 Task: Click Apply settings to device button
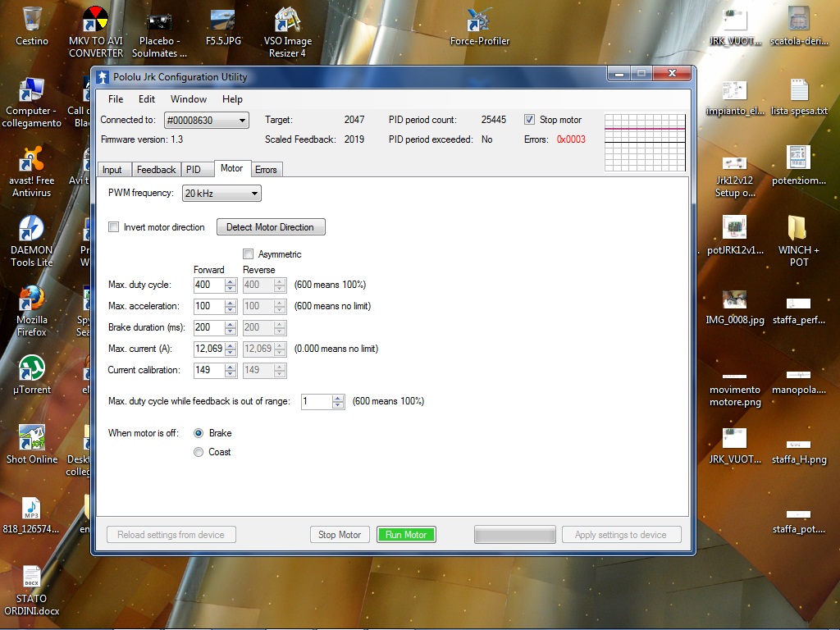[621, 535]
